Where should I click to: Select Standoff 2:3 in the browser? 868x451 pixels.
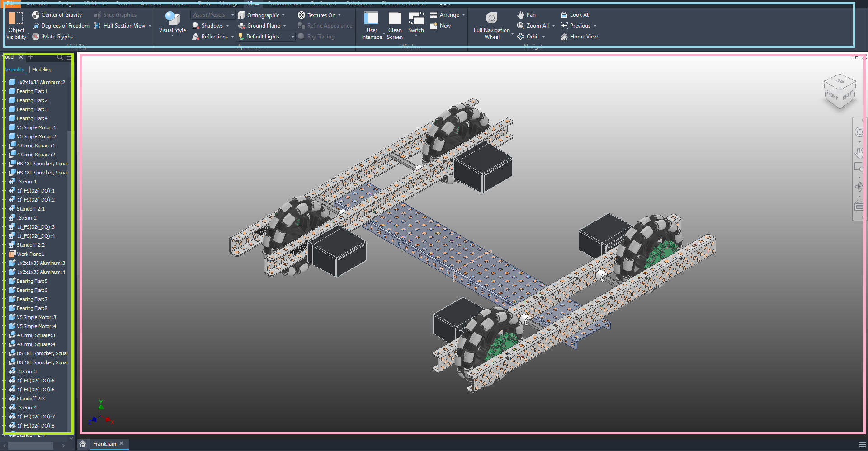click(x=31, y=399)
